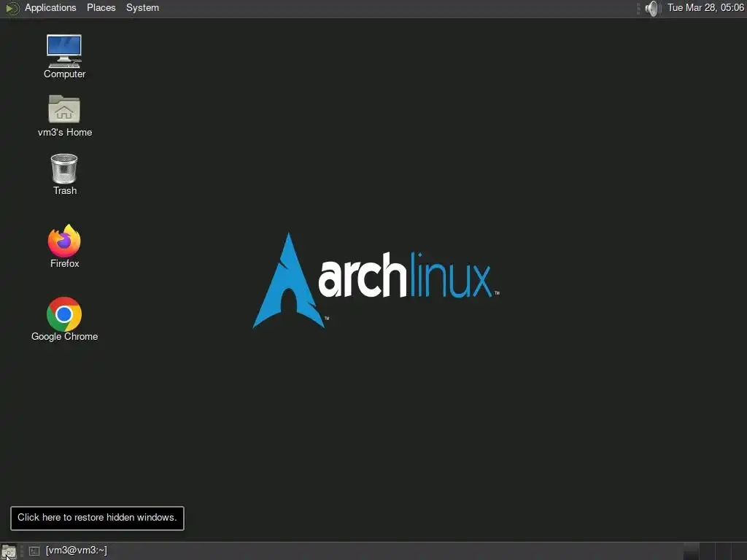The height and width of the screenshot is (560, 747).
Task: Select the highlighted current workspace in switcher
Action: click(x=692, y=551)
